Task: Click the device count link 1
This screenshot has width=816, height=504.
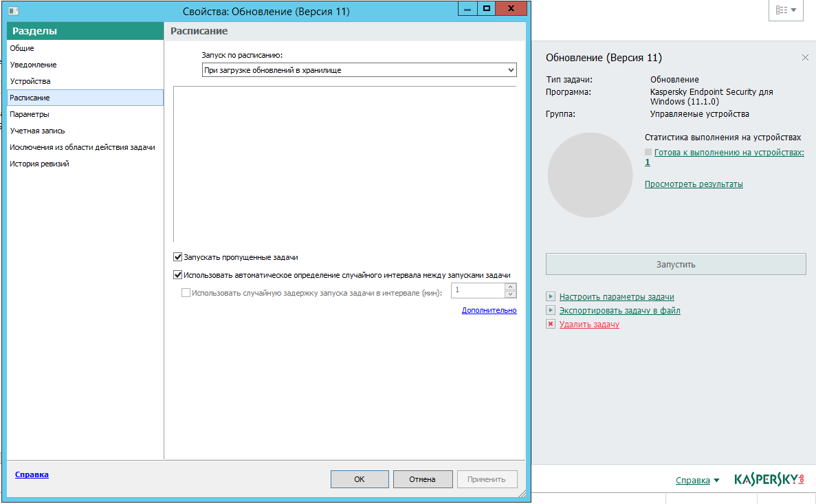Action: [648, 162]
